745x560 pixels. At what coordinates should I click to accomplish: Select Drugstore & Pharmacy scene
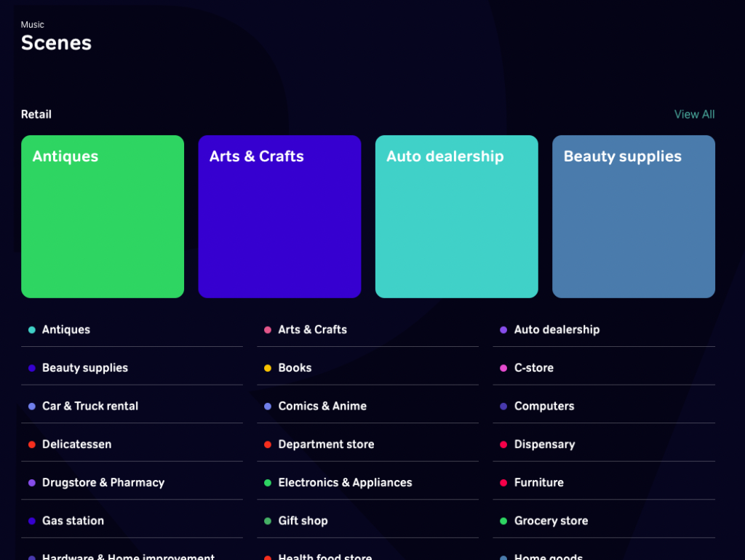(x=132, y=483)
